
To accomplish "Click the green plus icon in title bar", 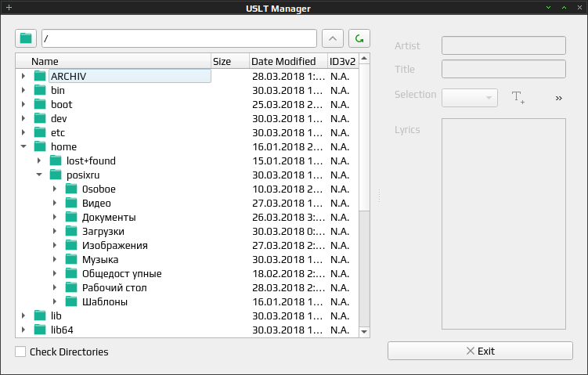I will pos(9,8).
